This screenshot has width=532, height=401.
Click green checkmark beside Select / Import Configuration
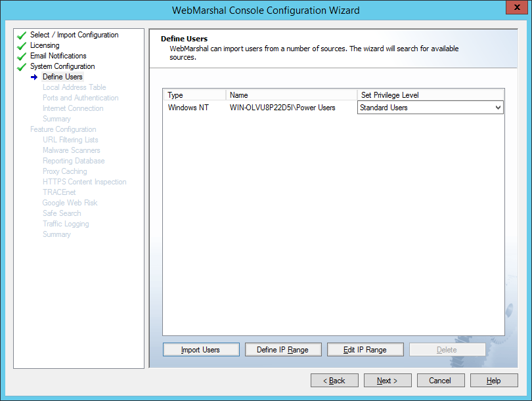(22, 35)
